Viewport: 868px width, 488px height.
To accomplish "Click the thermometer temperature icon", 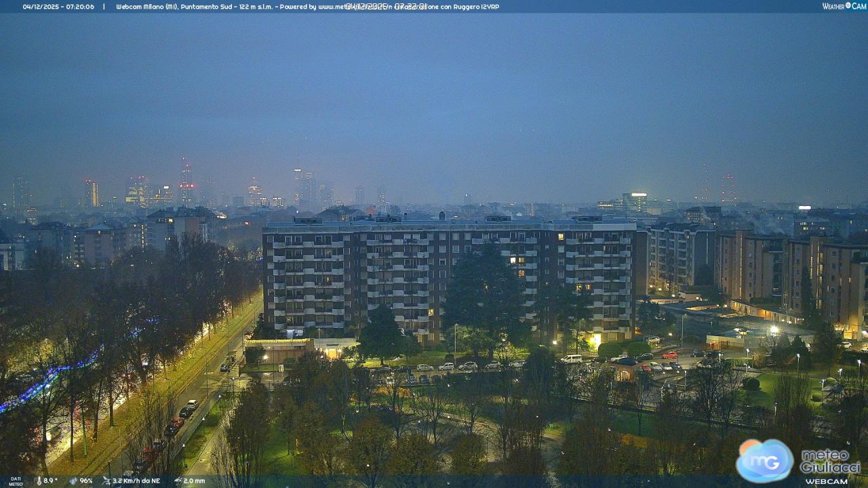I will click(39, 481).
